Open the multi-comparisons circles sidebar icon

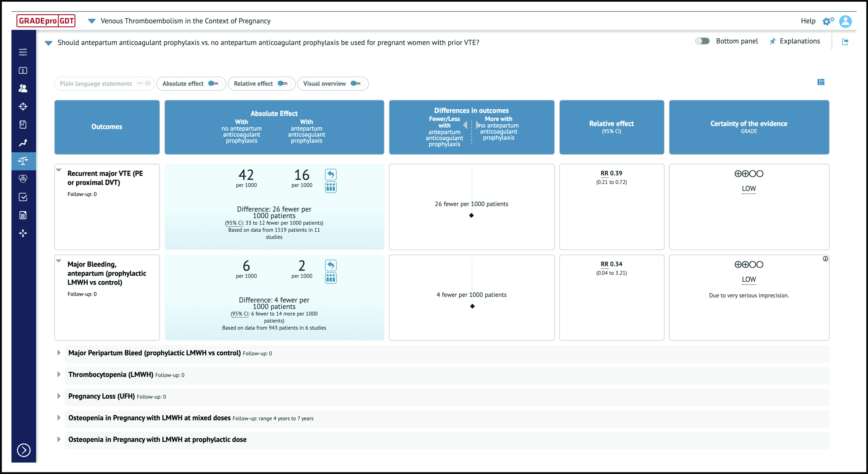pos(23,179)
